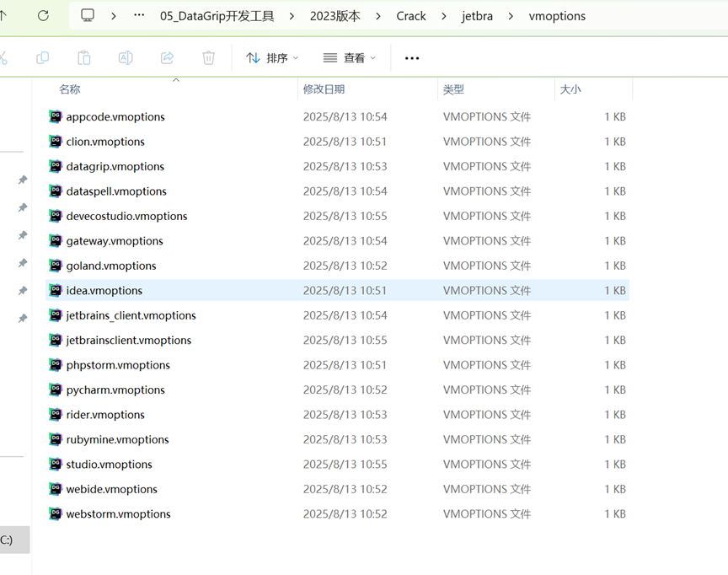
Task: Click the Paste clipboard icon
Action: 83,58
